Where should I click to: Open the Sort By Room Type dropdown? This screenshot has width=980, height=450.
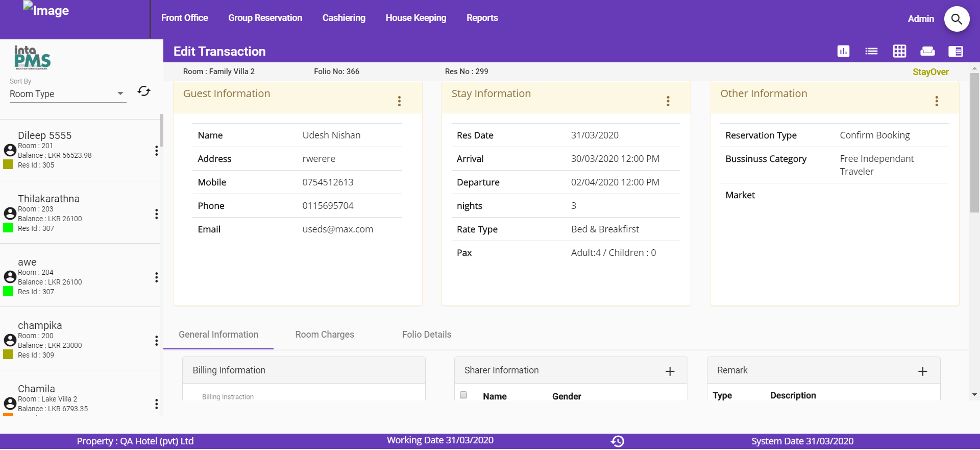(67, 94)
